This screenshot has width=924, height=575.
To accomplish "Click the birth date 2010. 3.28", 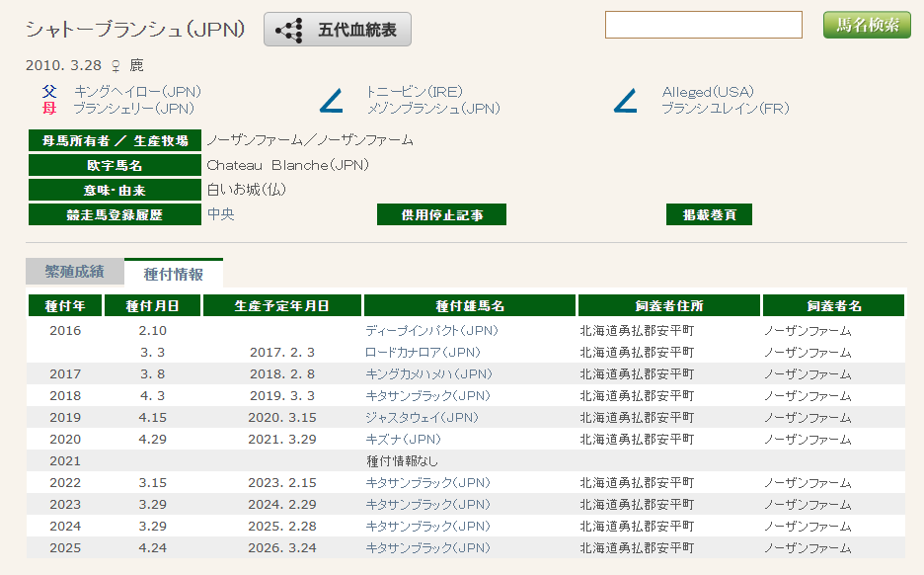I will coord(63,65).
